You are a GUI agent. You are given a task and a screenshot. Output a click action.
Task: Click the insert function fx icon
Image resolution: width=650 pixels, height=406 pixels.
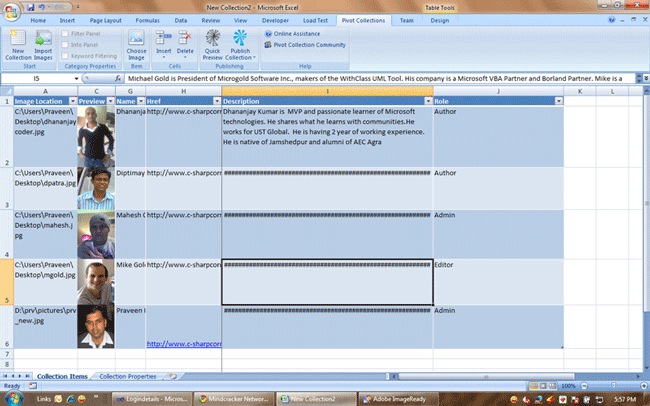tap(118, 78)
